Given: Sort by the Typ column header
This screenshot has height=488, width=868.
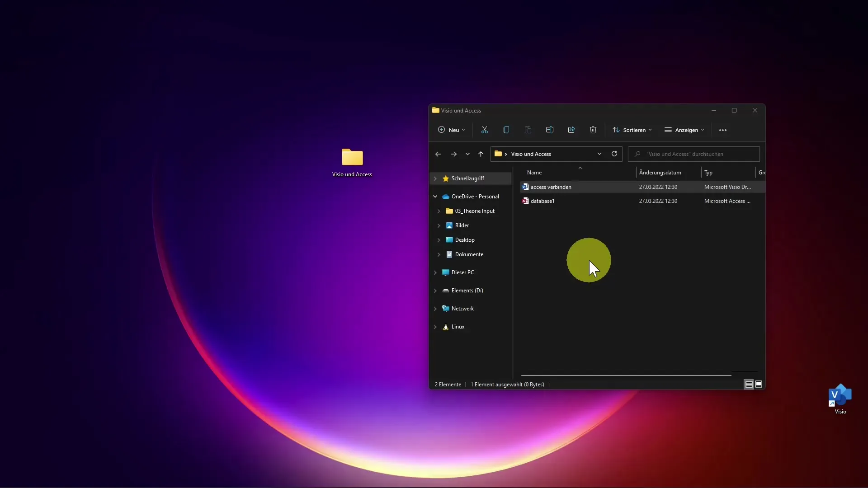Looking at the screenshot, I should [x=708, y=173].
